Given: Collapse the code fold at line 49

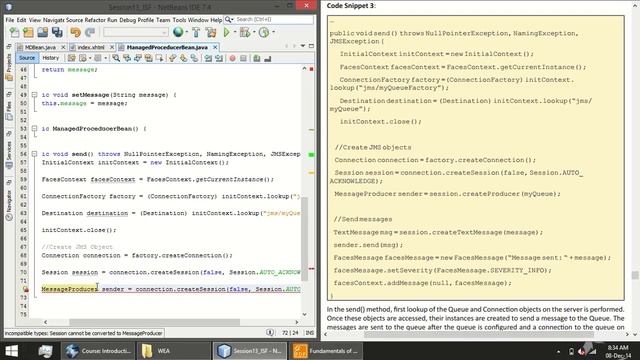Looking at the screenshot, I should click(35, 95).
